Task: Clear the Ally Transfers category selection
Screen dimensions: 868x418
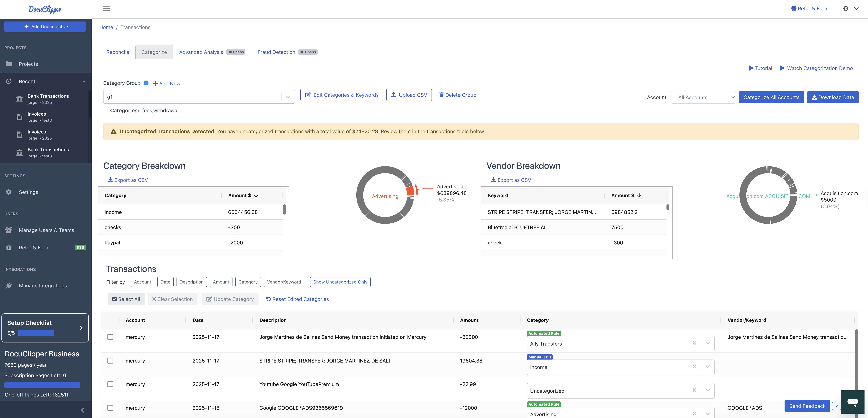Action: [694, 343]
